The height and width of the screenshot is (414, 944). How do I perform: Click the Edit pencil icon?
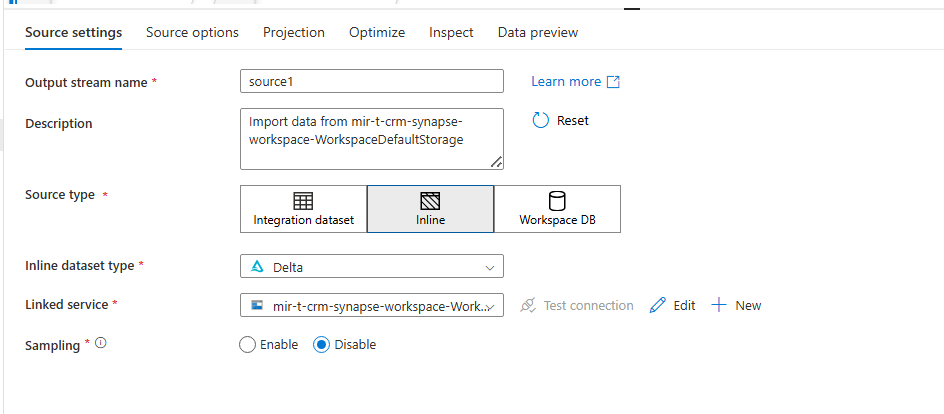657,305
